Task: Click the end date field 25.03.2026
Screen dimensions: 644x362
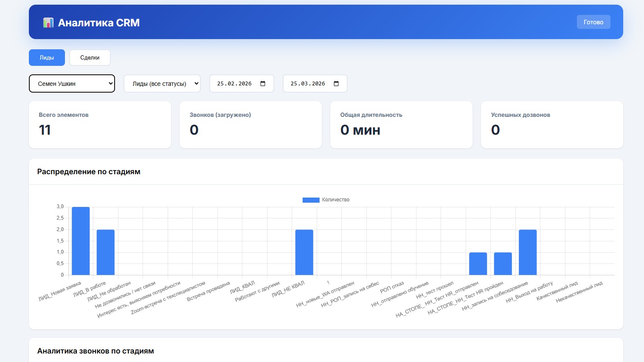Action: (308, 84)
